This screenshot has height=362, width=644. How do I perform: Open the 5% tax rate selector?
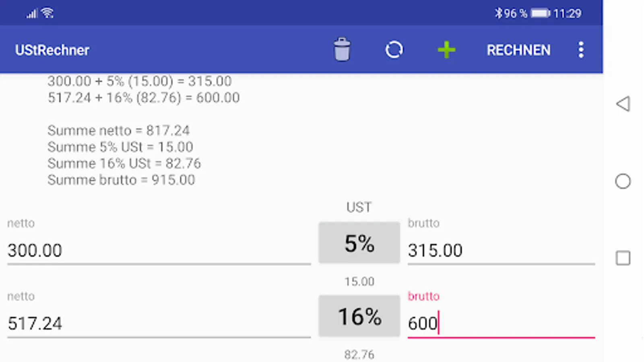pos(359,243)
